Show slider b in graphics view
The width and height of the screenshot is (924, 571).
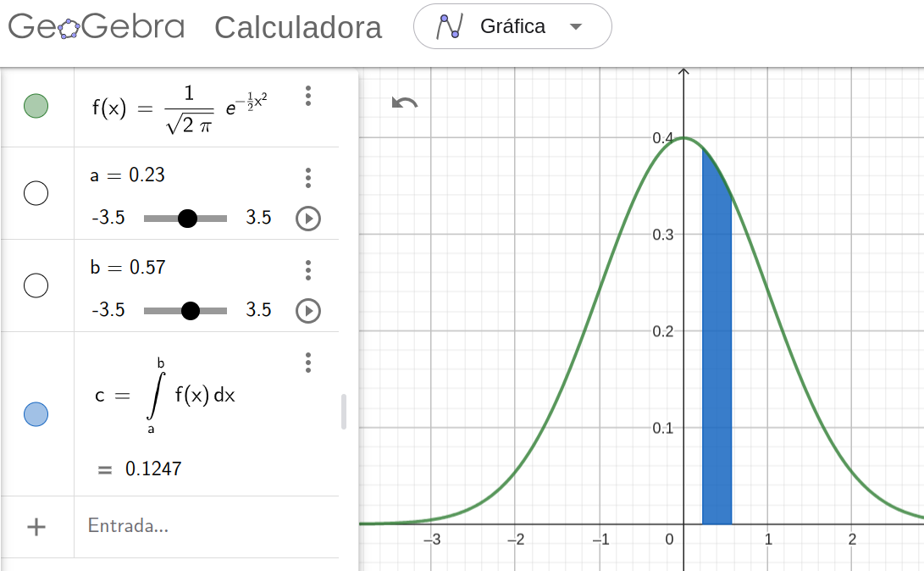(x=36, y=285)
